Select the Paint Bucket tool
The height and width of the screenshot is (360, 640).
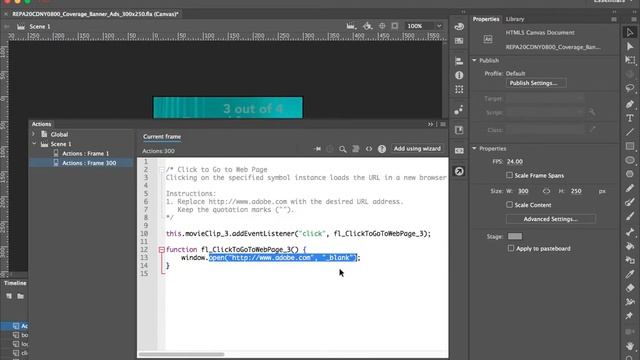coord(630,246)
